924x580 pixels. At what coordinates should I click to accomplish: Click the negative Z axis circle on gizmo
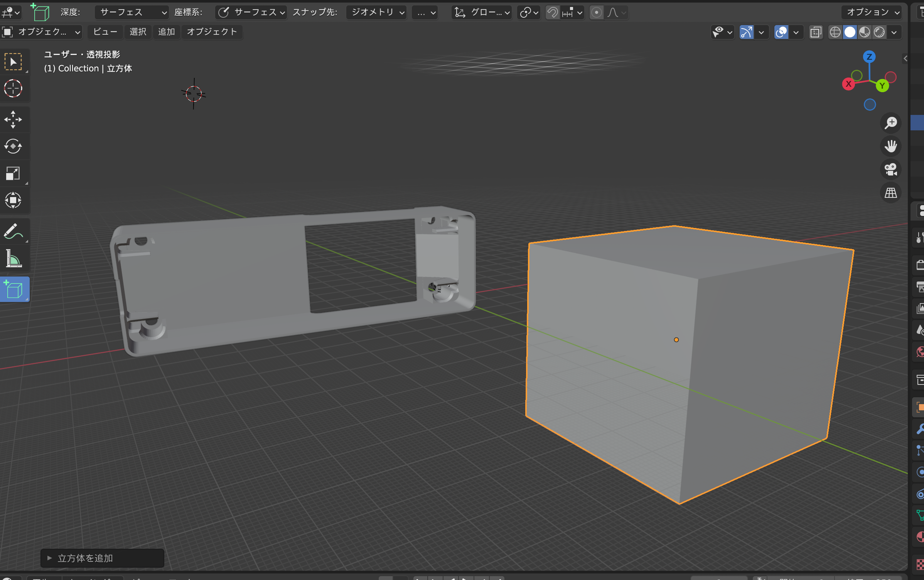point(870,105)
